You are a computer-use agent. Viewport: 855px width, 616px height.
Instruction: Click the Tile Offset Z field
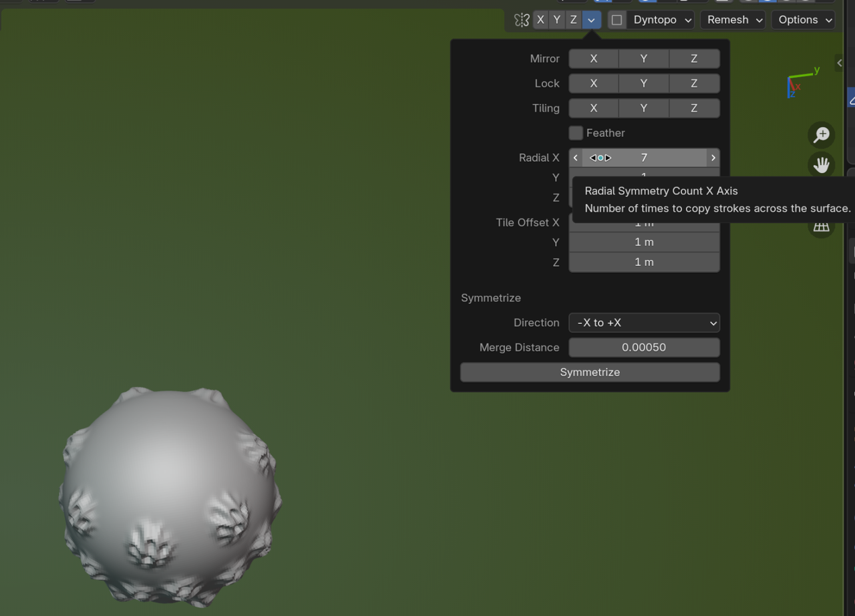(x=644, y=263)
